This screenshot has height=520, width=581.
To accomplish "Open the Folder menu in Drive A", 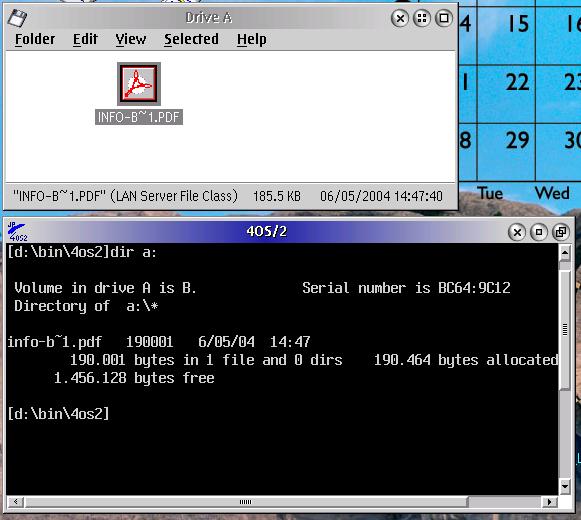I will point(35,39).
